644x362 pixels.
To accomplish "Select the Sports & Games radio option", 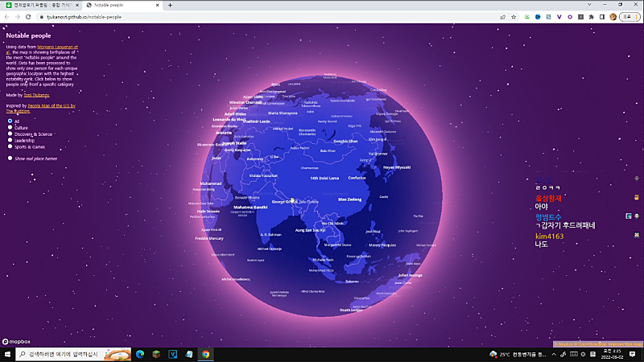I will pyautogui.click(x=10, y=147).
